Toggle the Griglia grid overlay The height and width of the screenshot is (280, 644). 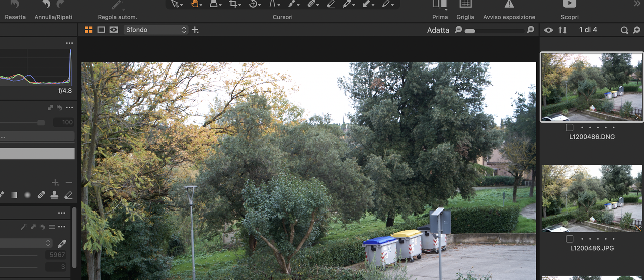(x=465, y=4)
